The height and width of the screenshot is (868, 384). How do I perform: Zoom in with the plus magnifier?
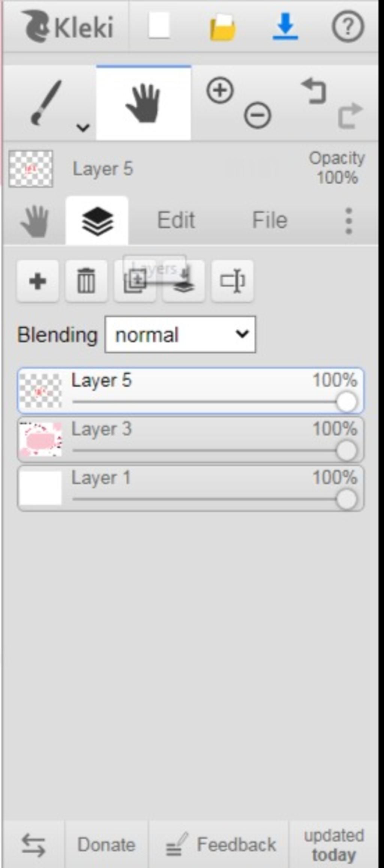[x=220, y=90]
